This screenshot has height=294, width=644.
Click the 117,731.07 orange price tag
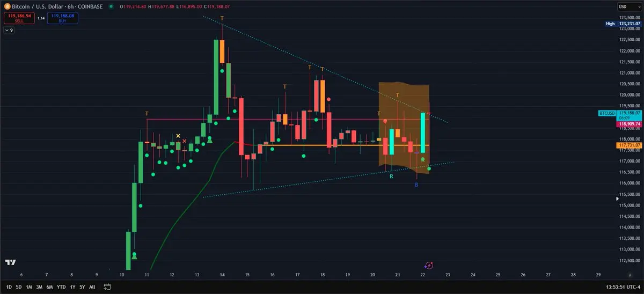click(x=628, y=145)
